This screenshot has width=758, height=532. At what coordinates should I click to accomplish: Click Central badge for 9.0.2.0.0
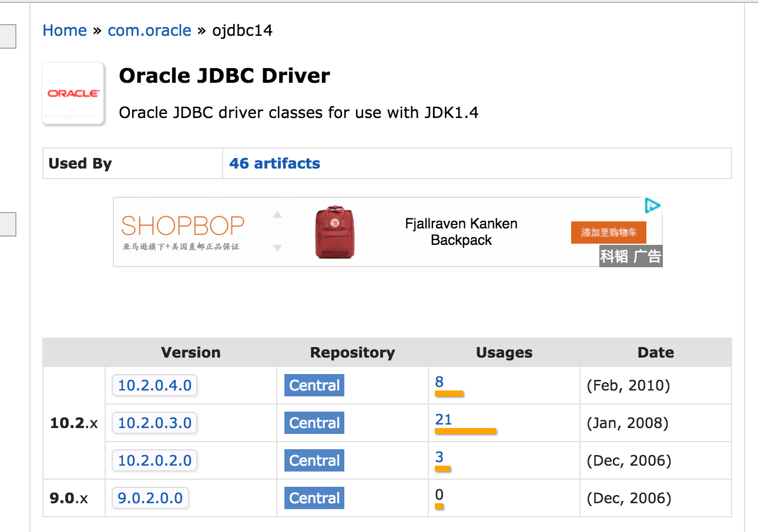coord(314,498)
